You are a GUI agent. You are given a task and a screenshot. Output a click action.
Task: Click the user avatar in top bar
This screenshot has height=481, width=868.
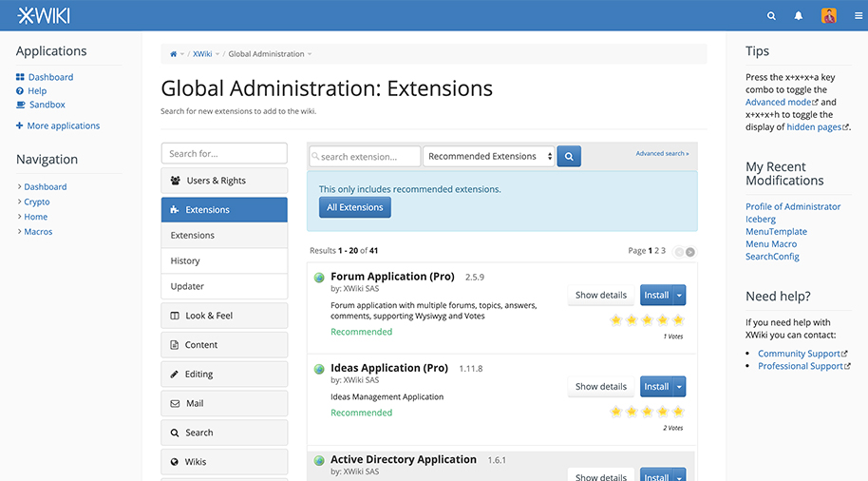[x=829, y=16]
